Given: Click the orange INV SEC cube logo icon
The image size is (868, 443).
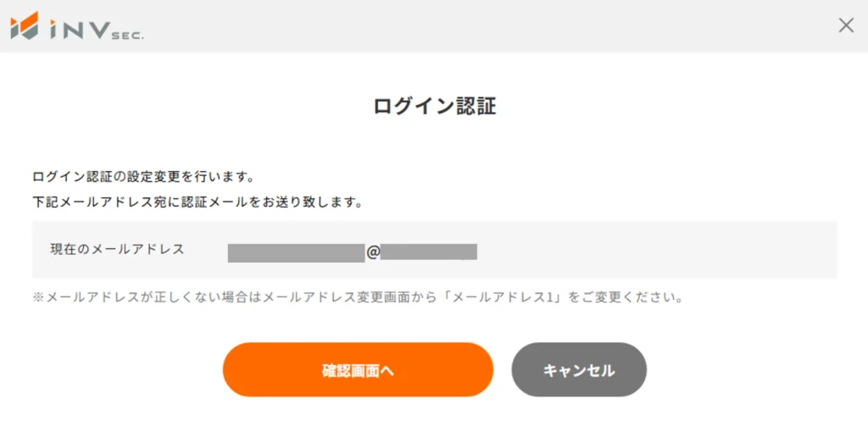Looking at the screenshot, I should click(25, 25).
